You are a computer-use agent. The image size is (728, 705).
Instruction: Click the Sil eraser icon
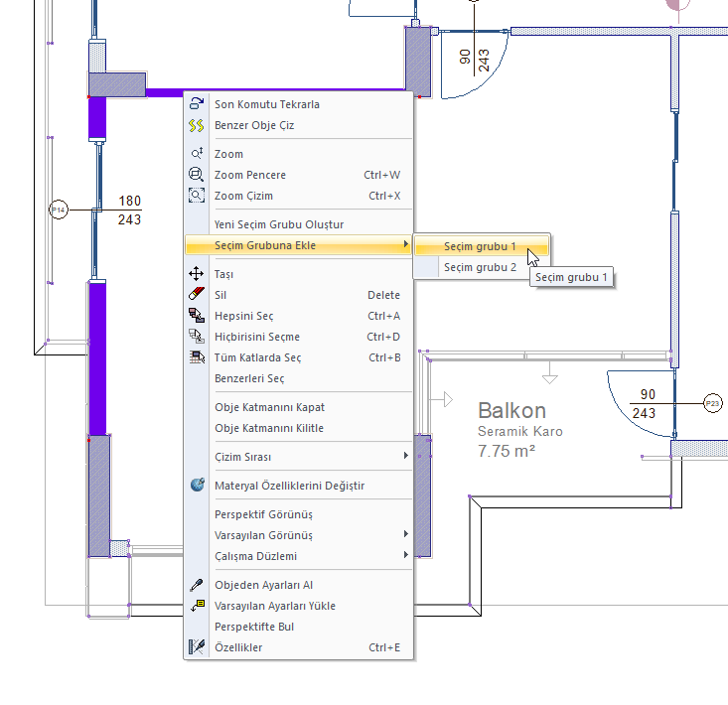[197, 295]
